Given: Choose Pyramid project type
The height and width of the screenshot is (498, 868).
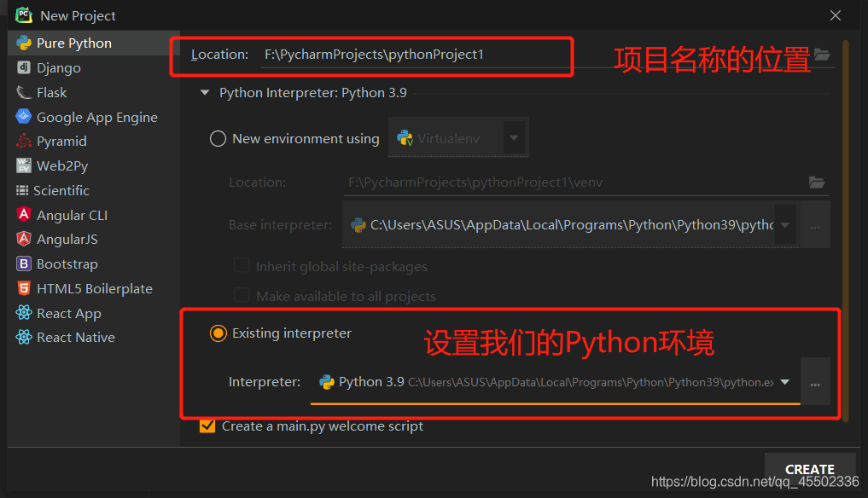Looking at the screenshot, I should pos(94,141).
